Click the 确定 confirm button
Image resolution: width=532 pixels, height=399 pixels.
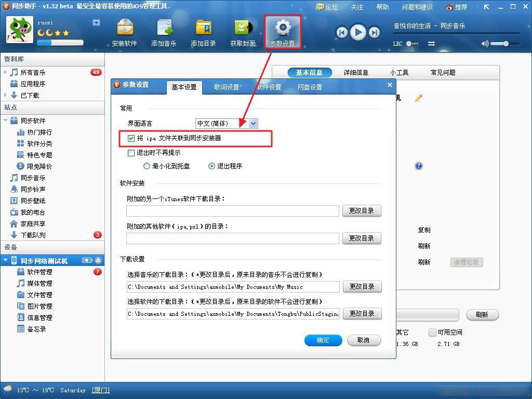323,340
